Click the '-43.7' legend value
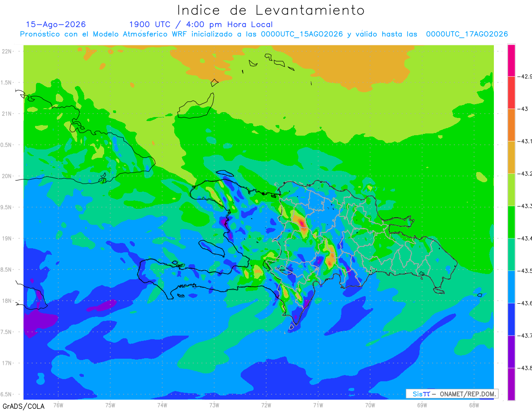 pyautogui.click(x=525, y=335)
